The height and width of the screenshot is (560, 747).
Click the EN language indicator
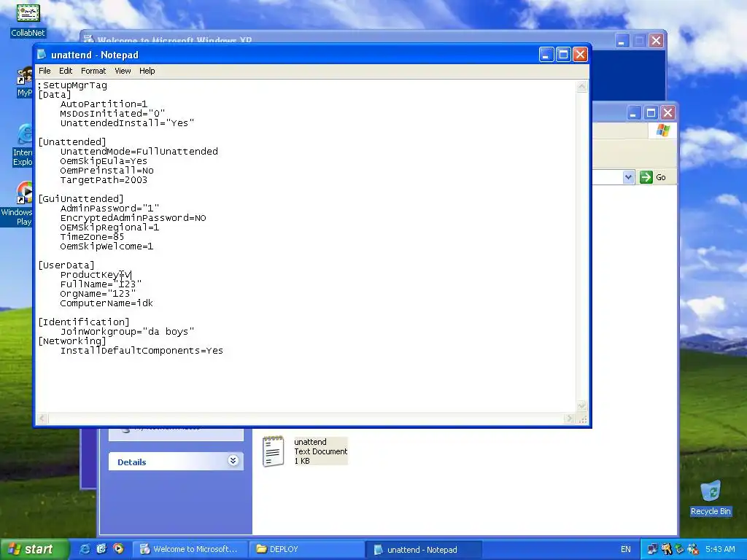(625, 549)
